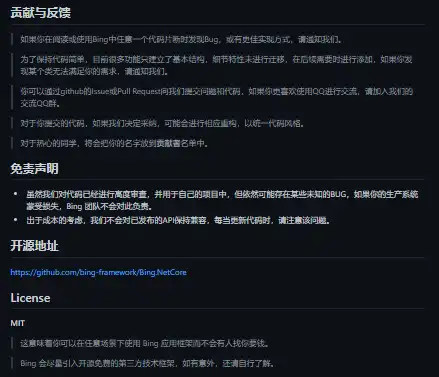Click the quote starting 为了保持代码简单
439x377 pixels.
click(x=216, y=65)
